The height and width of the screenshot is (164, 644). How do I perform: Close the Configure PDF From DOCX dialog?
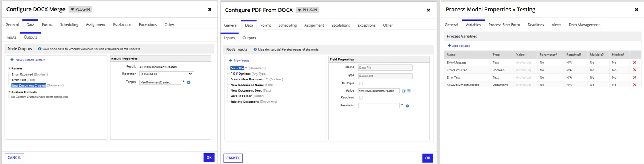pyautogui.click(x=428, y=10)
